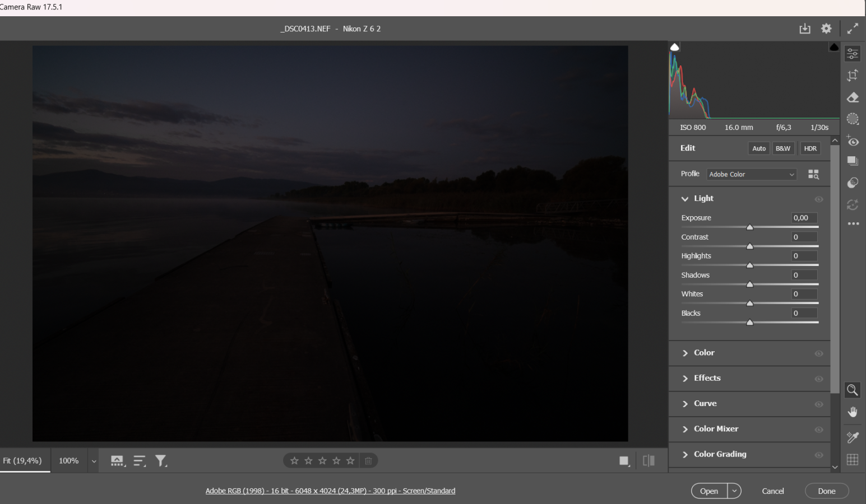This screenshot has height=504, width=866.
Task: Select the Hand tool
Action: (853, 413)
